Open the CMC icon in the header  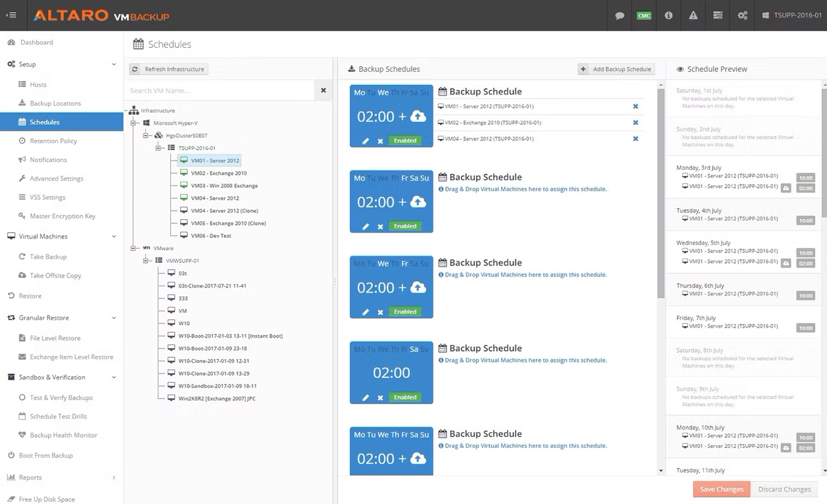point(644,15)
